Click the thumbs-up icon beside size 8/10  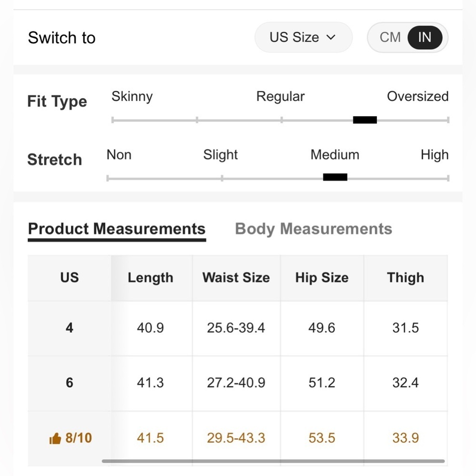[x=55, y=438]
